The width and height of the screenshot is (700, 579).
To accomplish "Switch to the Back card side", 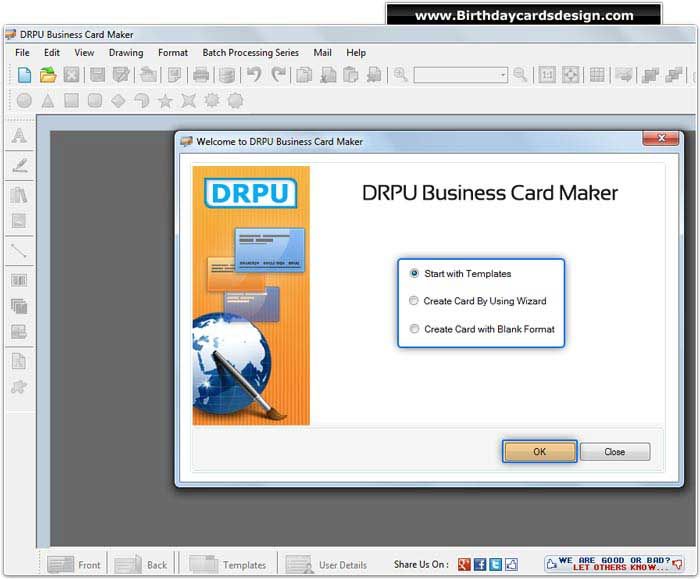I will point(141,565).
